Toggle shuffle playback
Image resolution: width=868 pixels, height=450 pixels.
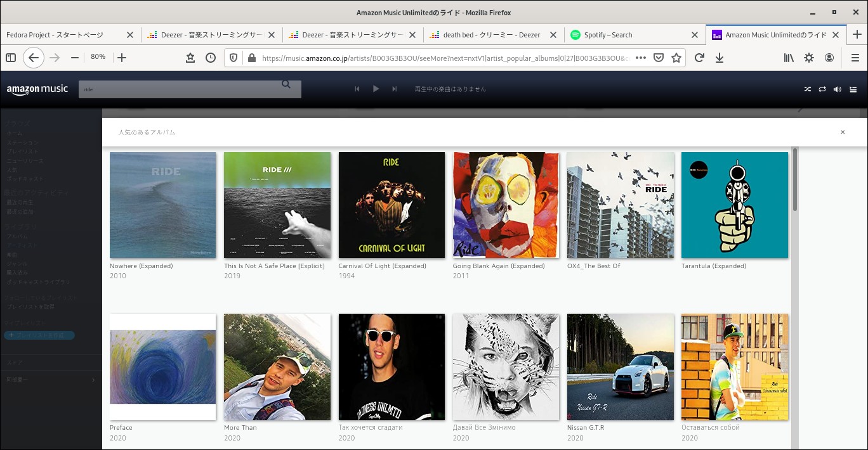pos(807,89)
